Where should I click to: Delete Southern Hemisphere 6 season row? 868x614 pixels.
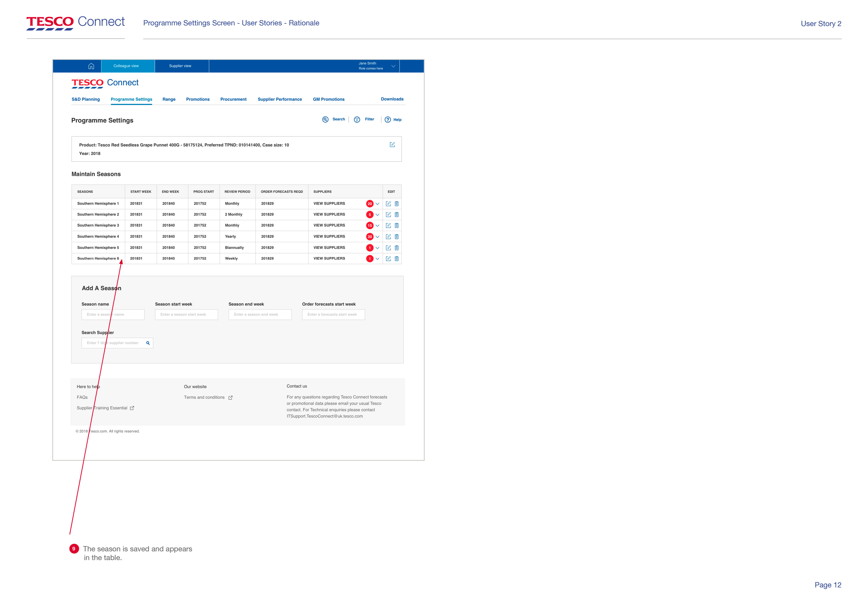point(397,259)
